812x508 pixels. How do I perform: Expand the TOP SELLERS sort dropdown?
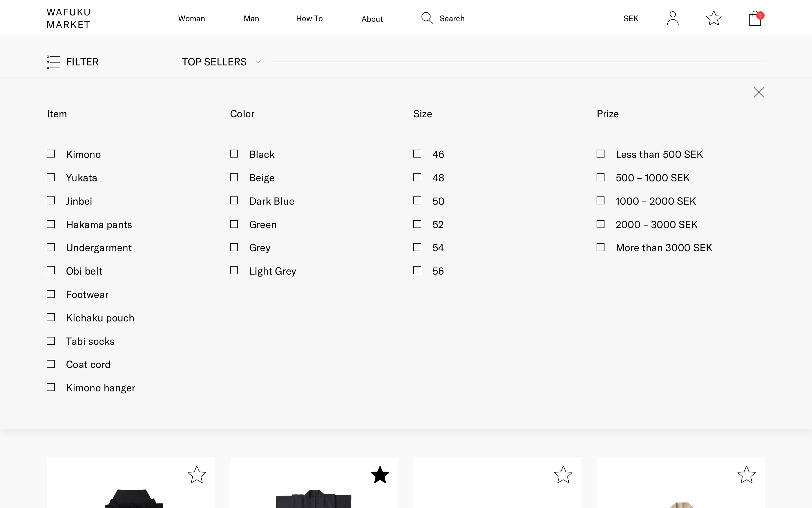pos(221,62)
